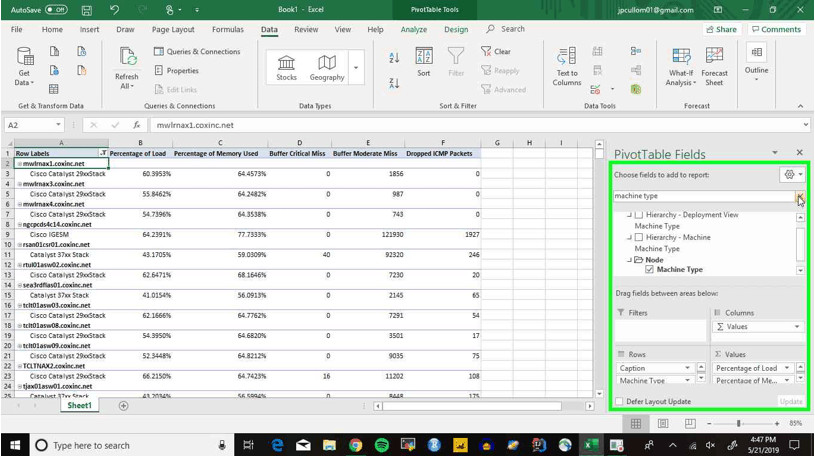Expand the Name Box dropdown

58,125
